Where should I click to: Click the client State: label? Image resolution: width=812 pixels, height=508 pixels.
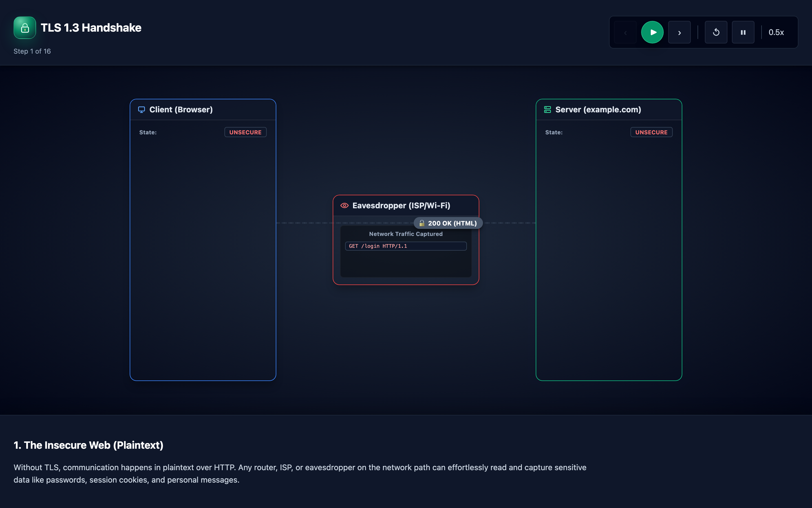coord(148,132)
